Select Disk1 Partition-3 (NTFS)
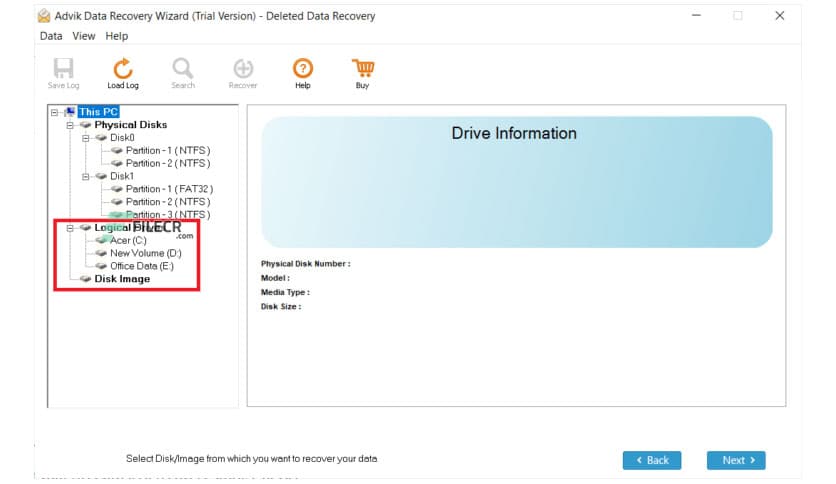The width and height of the screenshot is (836, 484). pyautogui.click(x=168, y=214)
